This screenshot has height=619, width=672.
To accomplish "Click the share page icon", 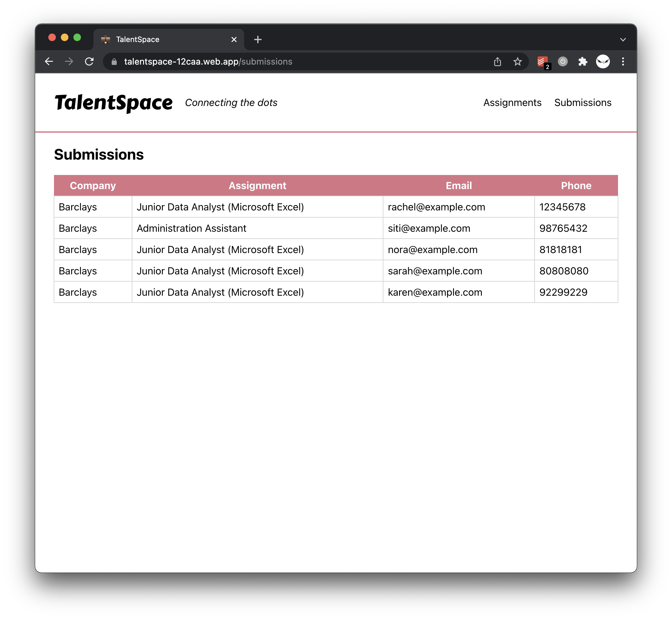I will [497, 62].
